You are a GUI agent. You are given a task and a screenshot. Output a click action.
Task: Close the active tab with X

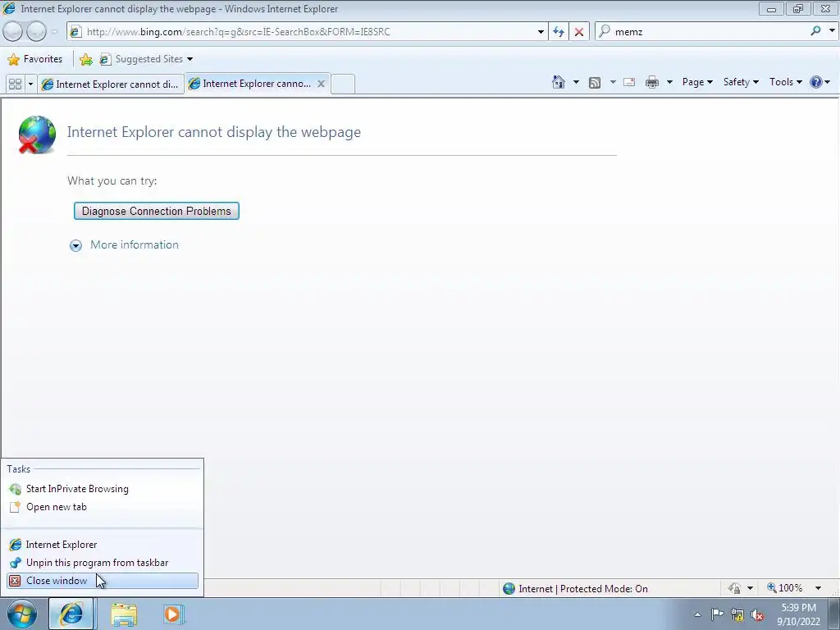pyautogui.click(x=321, y=84)
